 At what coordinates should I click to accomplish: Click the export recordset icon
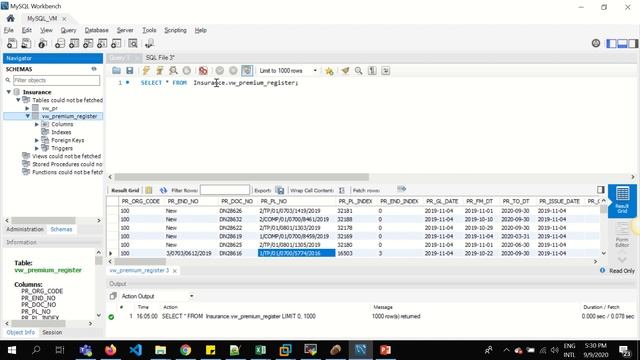pos(280,190)
